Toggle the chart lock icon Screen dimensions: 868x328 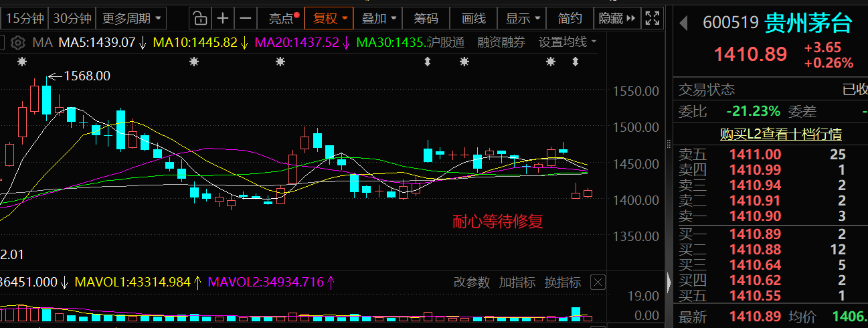[x=199, y=18]
